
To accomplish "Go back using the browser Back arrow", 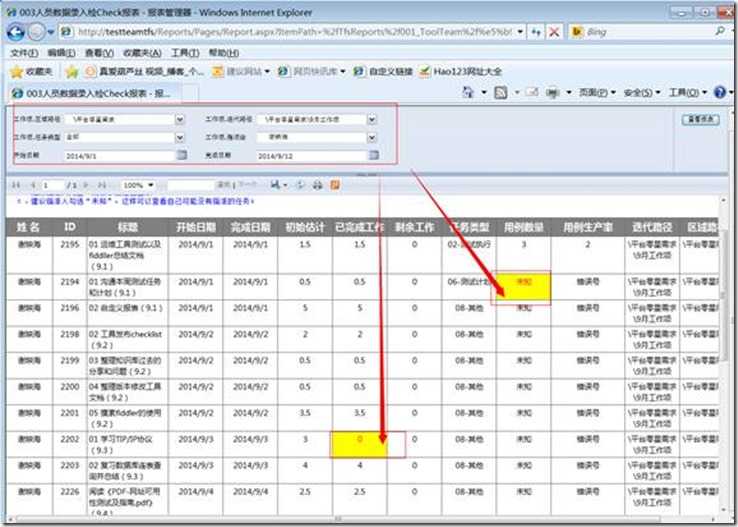I will (x=16, y=32).
